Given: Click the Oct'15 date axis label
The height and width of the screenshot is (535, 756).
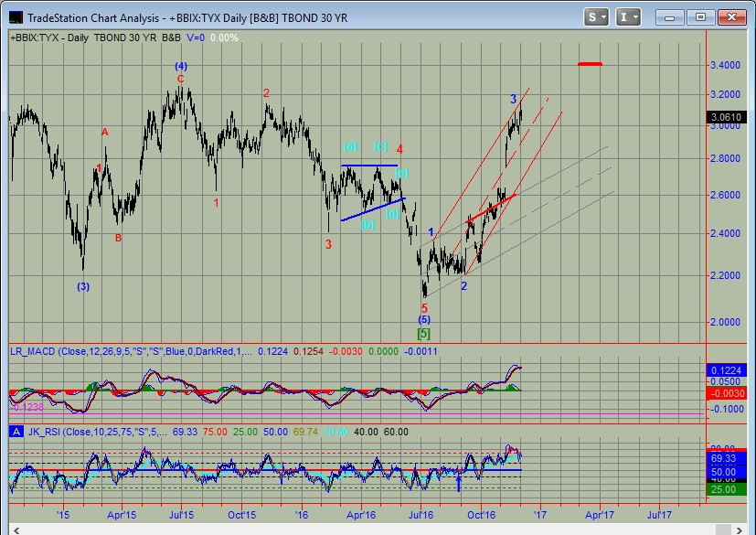Looking at the screenshot, I should click(x=241, y=515).
